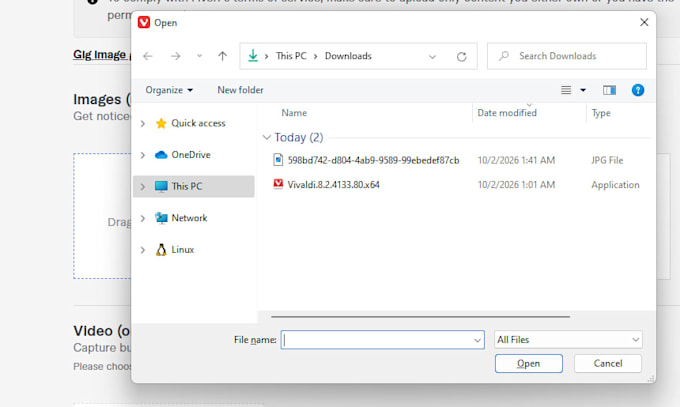Click the Vivaldi installer icon
The image size is (680, 407).
click(278, 184)
